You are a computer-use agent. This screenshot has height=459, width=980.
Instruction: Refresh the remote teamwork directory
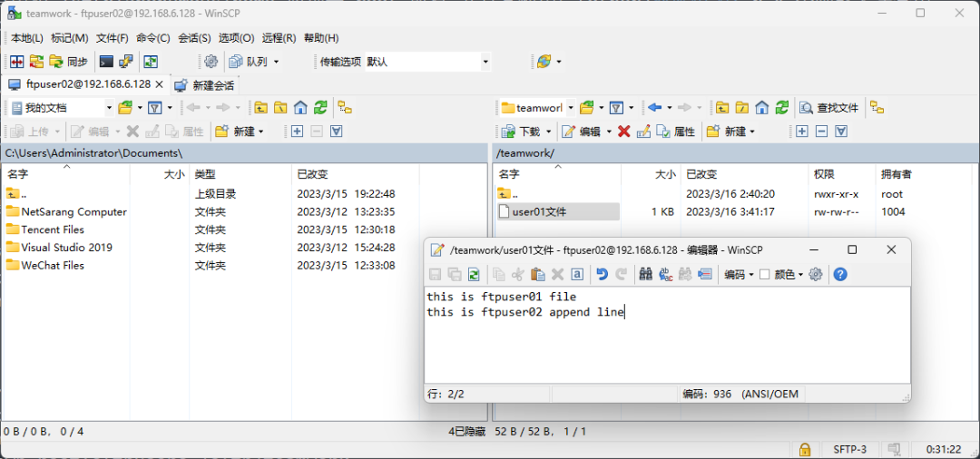pos(782,107)
